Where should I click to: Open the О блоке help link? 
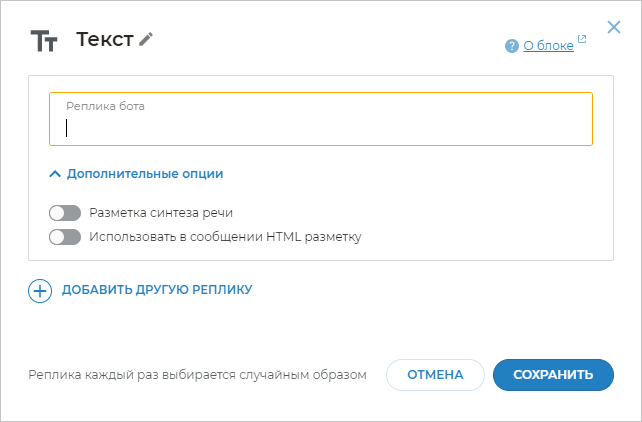pyautogui.click(x=548, y=45)
